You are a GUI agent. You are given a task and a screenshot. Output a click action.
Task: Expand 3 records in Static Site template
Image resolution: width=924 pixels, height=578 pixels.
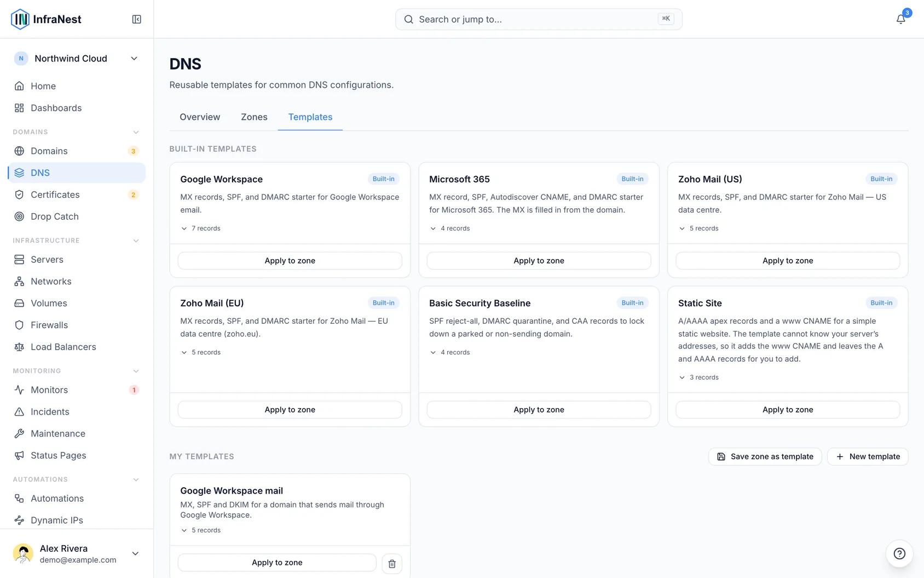pos(698,377)
